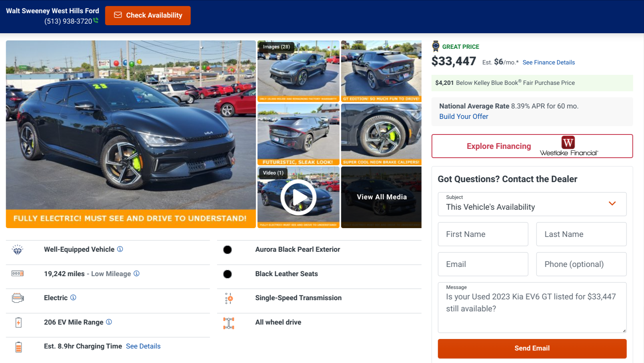Click info icon next to Low Mileage
Viewport: 644px width, 363px height.
pyautogui.click(x=136, y=273)
